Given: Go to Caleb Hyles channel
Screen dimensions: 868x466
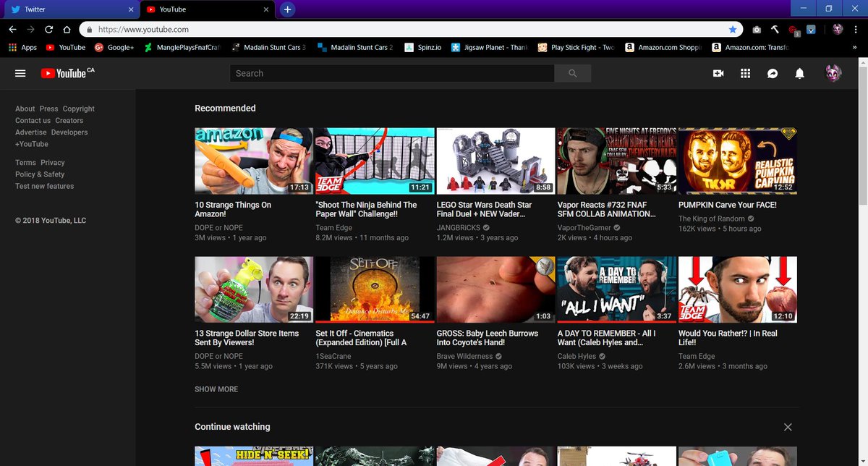Looking at the screenshot, I should (x=576, y=357).
